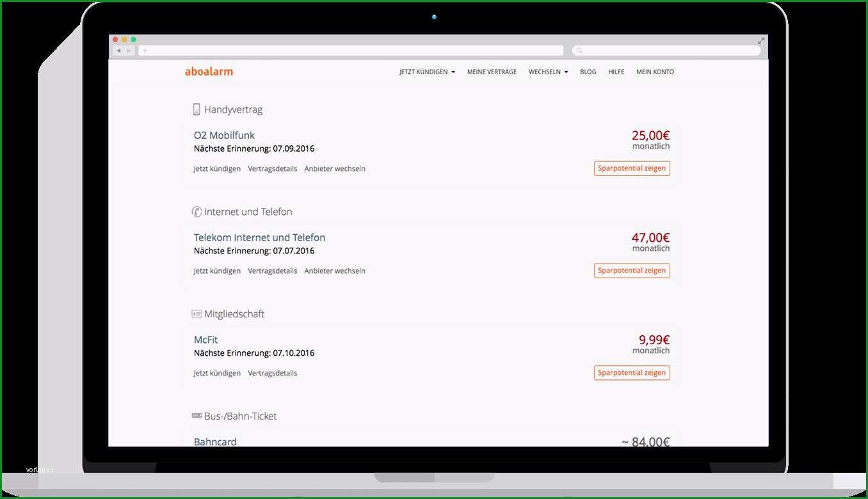Click Nächste Erinnerung: 07.09.2016 text

(254, 148)
